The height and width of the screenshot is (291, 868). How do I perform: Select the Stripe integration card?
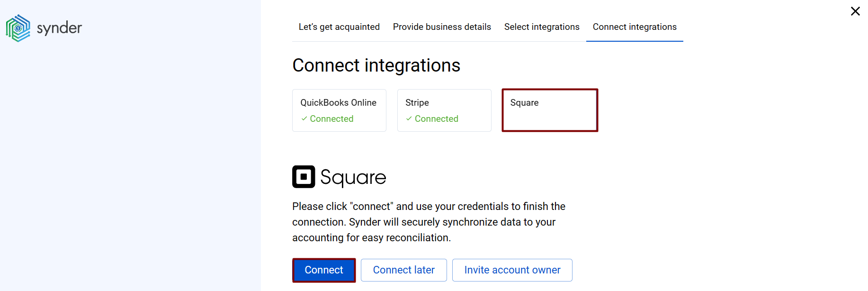pos(444,110)
